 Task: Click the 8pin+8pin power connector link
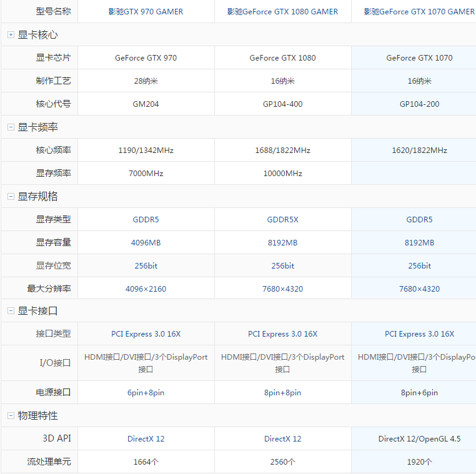tap(282, 392)
